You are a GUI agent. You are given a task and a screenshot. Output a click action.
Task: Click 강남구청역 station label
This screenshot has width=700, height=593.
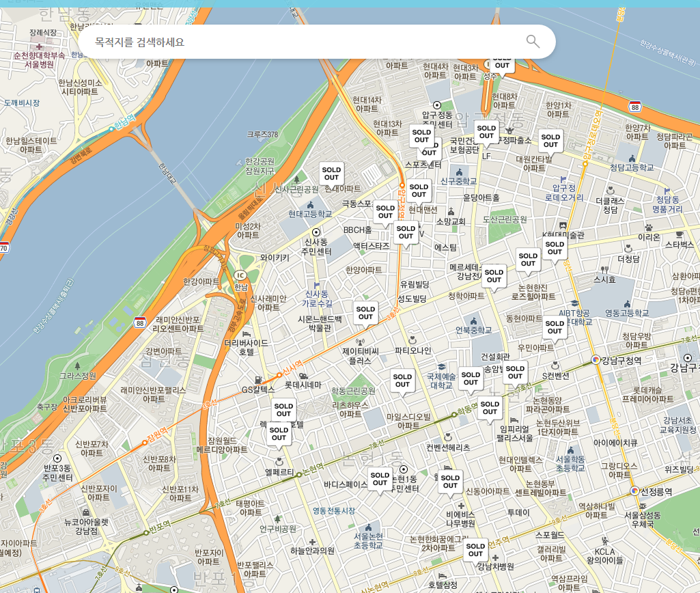(x=621, y=361)
